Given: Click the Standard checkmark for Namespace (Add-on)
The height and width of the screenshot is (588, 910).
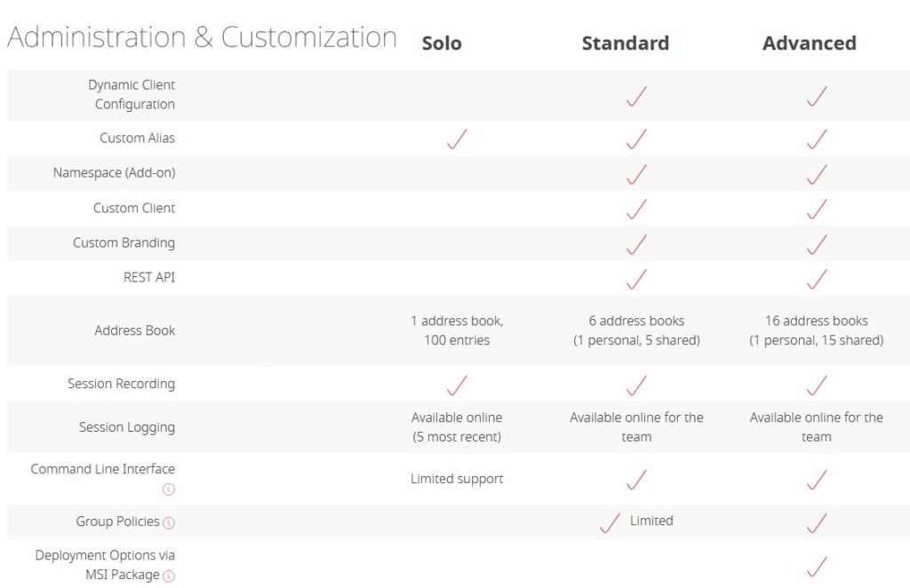Looking at the screenshot, I should tap(636, 174).
